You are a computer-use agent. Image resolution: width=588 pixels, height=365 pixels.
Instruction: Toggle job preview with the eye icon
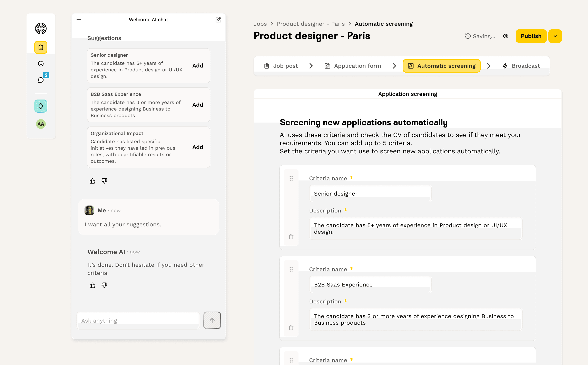coord(506,36)
